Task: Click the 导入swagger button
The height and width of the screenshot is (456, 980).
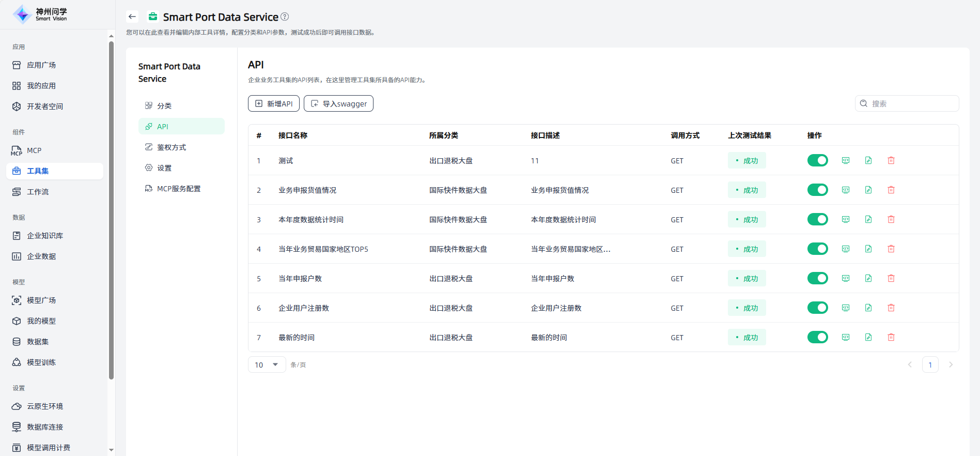Action: click(x=338, y=103)
